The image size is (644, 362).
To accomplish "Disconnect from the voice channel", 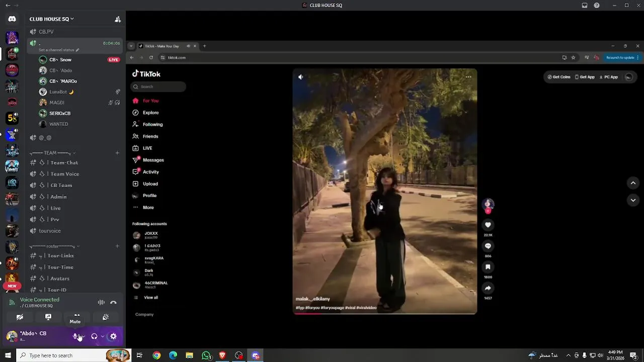I will 113,303.
